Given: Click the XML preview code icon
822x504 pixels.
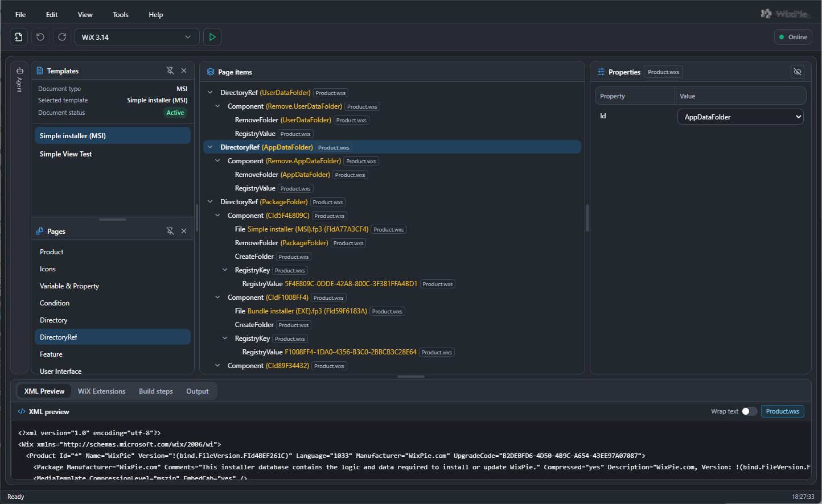Looking at the screenshot, I should point(22,412).
